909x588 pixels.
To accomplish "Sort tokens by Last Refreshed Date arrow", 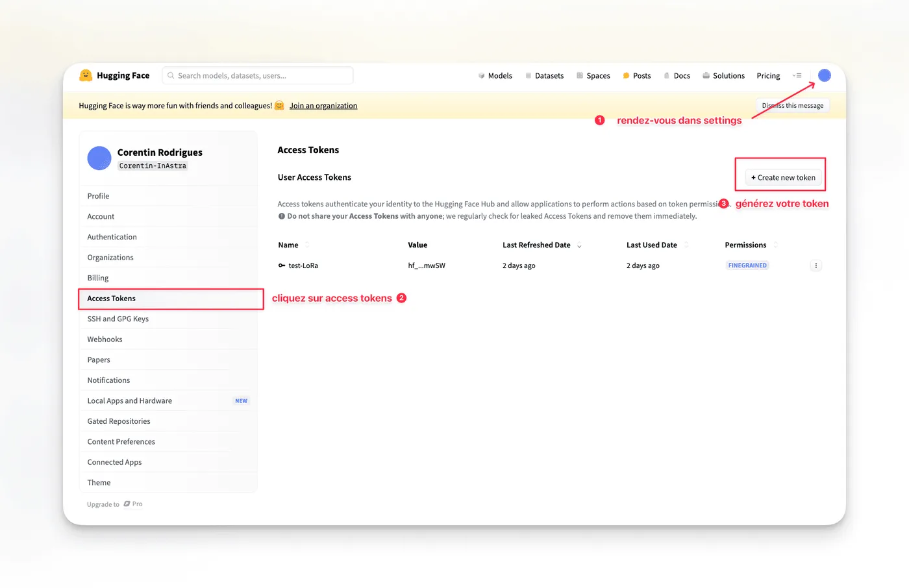I will [x=579, y=245].
